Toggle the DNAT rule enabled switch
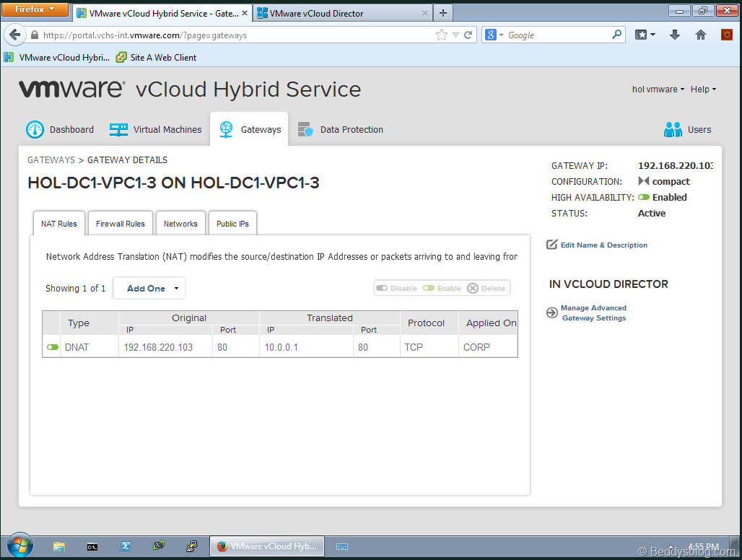The width and height of the screenshot is (742, 560). point(53,347)
